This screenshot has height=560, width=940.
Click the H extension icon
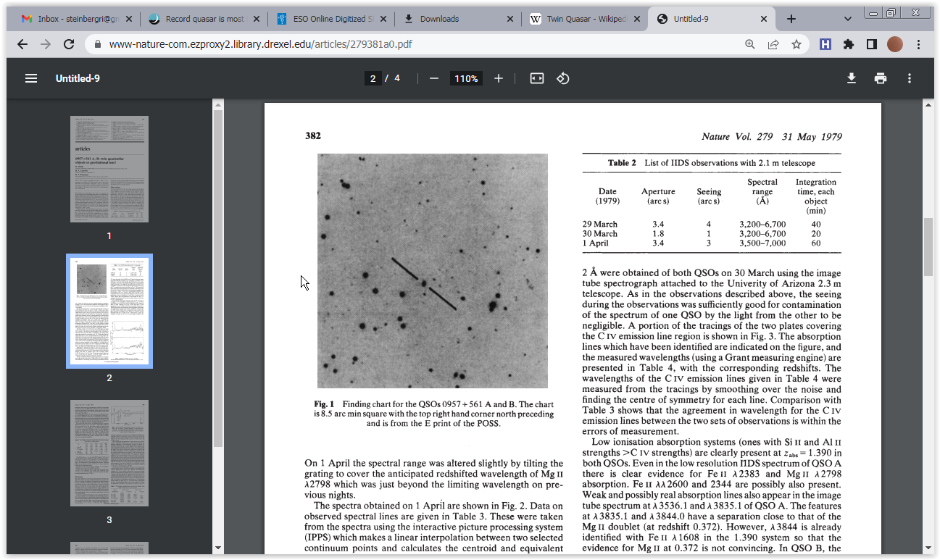pos(825,44)
